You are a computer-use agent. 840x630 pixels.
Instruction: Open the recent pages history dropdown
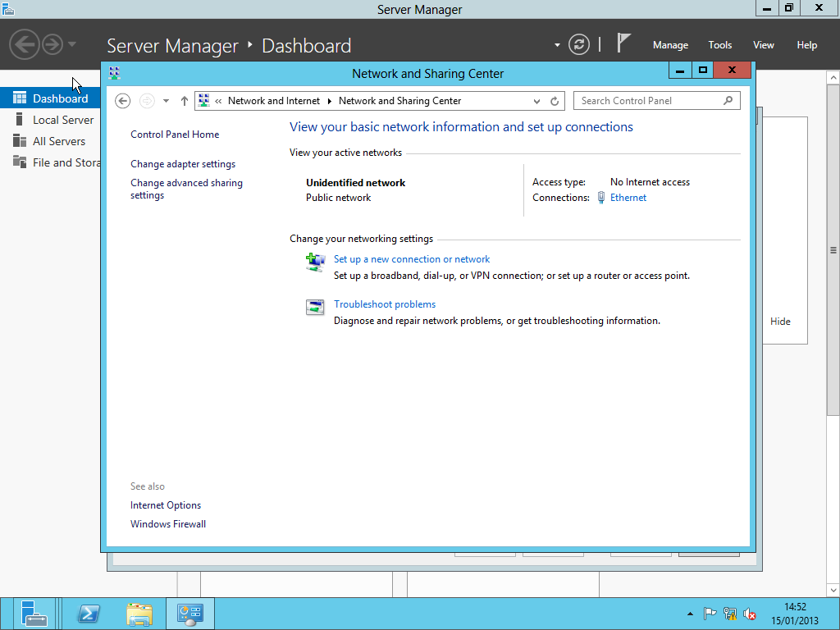166,101
